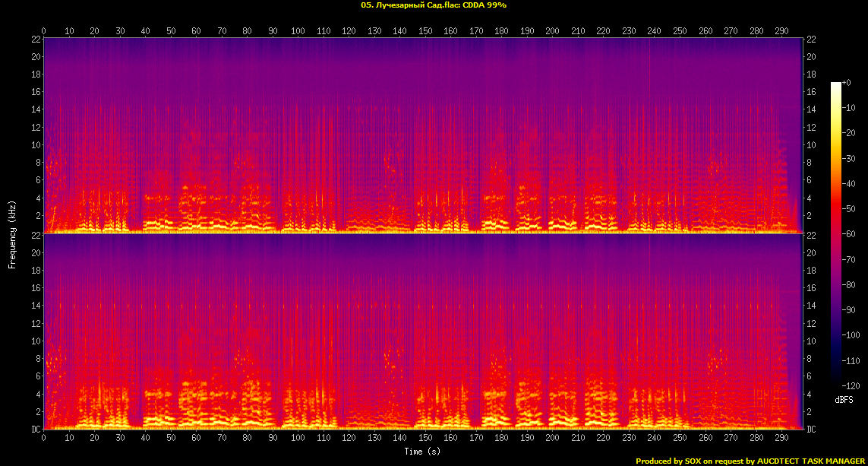Click the "DC" label right of the lower spectrogram
868x466 pixels.
pos(811,430)
